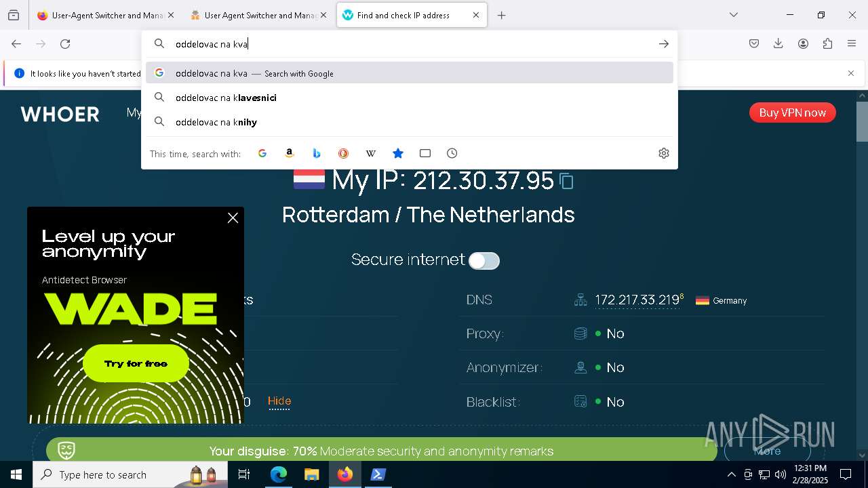
Task: Click Rotterdam / The Netherlands text
Action: pos(429,215)
